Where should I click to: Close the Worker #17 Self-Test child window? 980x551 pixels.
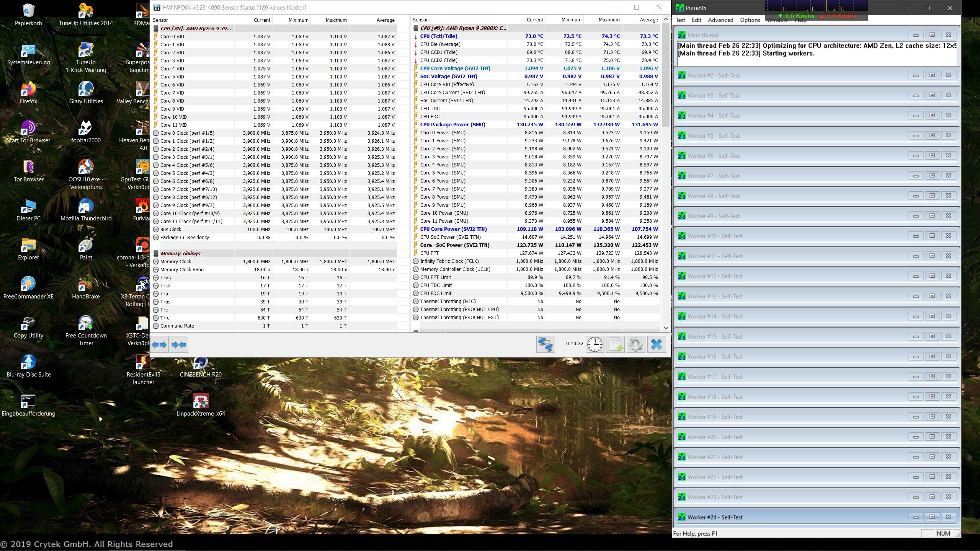pyautogui.click(x=949, y=377)
